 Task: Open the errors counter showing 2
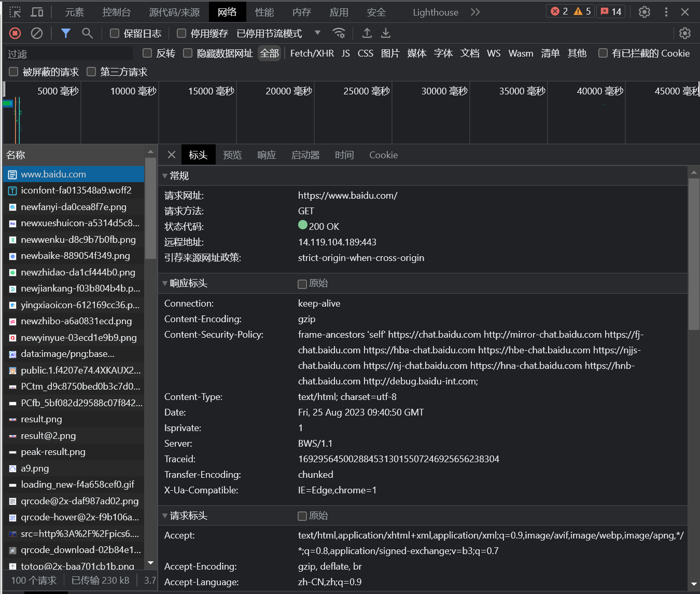tap(559, 11)
